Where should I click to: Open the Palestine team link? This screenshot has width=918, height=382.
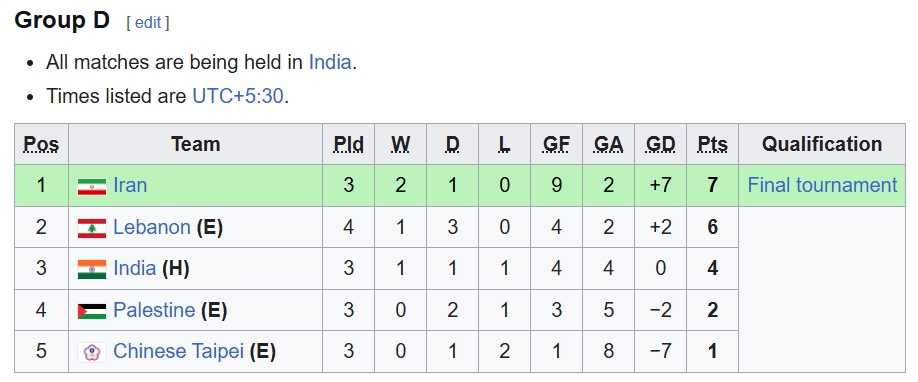154,310
